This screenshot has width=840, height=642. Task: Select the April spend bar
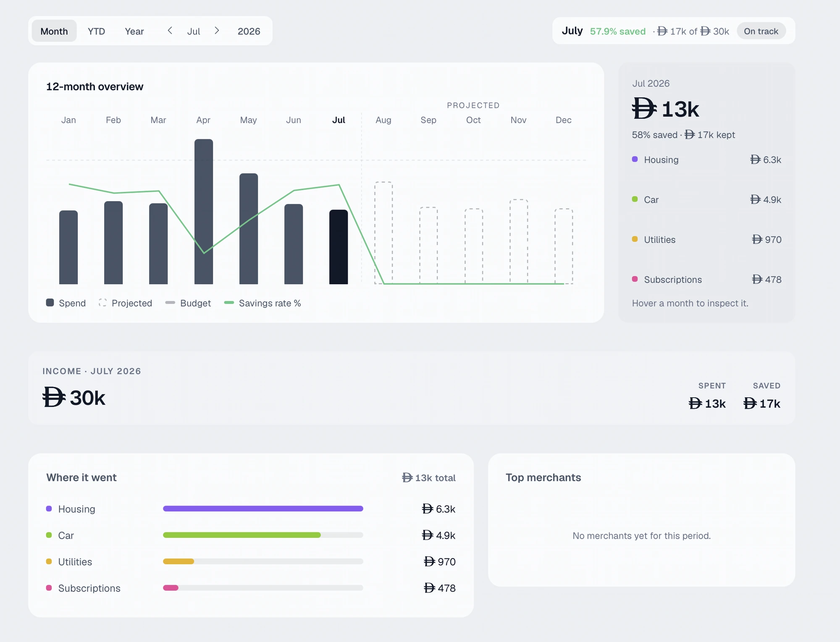point(204,212)
